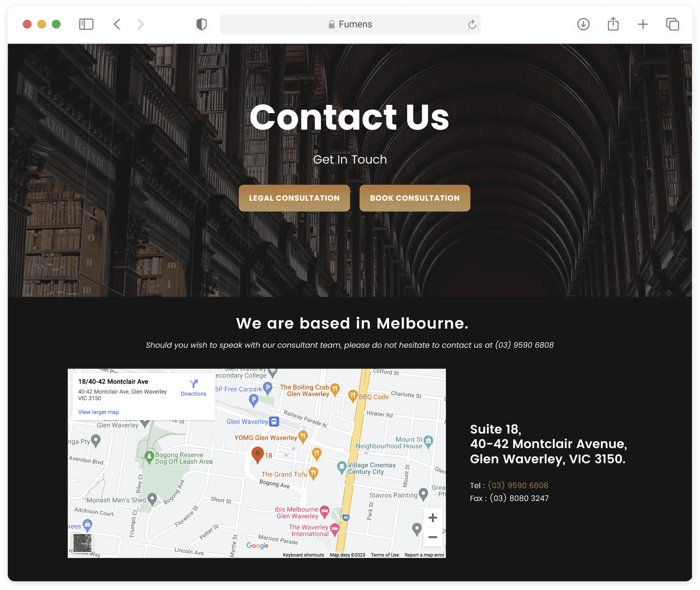Open the map Terms of Use
The height and width of the screenshot is (590, 700).
tap(385, 555)
